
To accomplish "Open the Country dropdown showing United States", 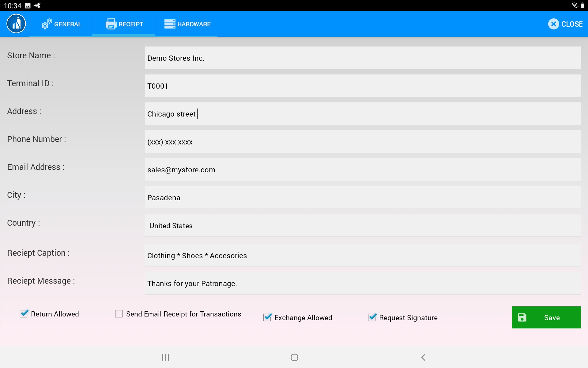I will 363,226.
